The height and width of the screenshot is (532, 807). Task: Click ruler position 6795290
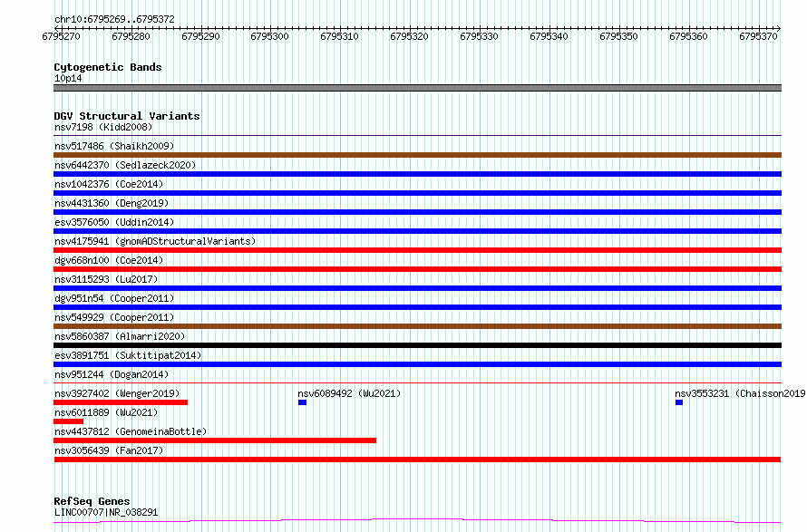pyautogui.click(x=200, y=36)
